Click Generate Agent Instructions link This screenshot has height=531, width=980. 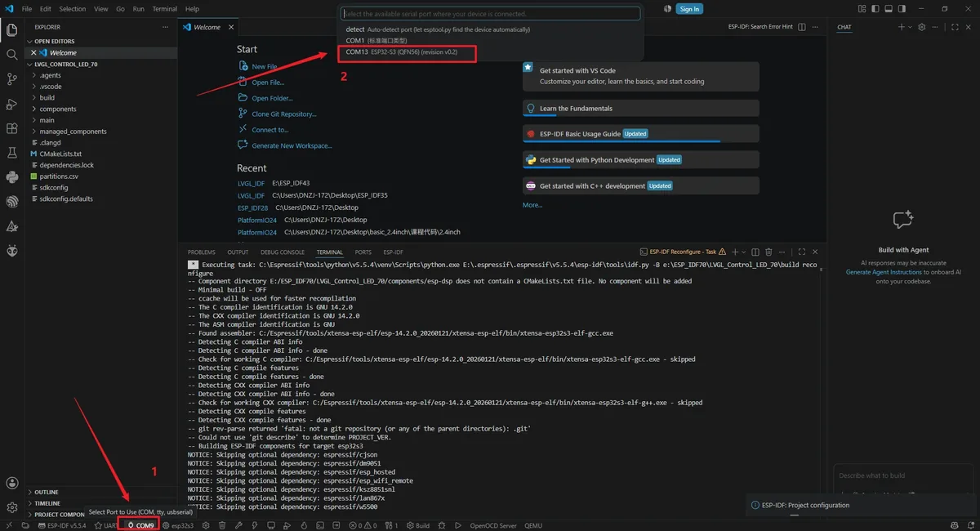pyautogui.click(x=884, y=272)
